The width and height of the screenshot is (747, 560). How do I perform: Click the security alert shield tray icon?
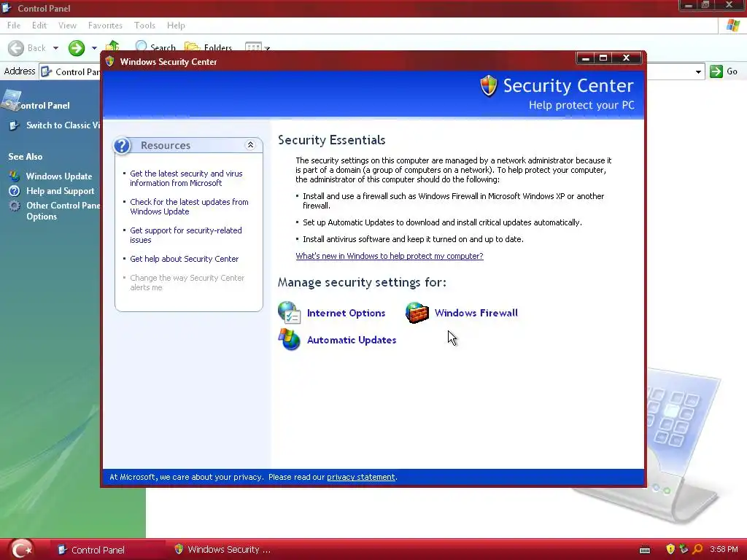coord(670,549)
